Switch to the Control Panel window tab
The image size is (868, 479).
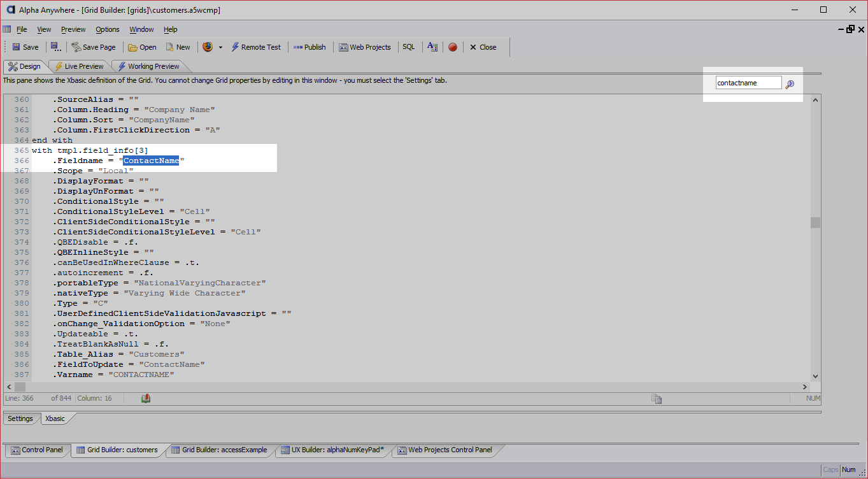point(37,450)
